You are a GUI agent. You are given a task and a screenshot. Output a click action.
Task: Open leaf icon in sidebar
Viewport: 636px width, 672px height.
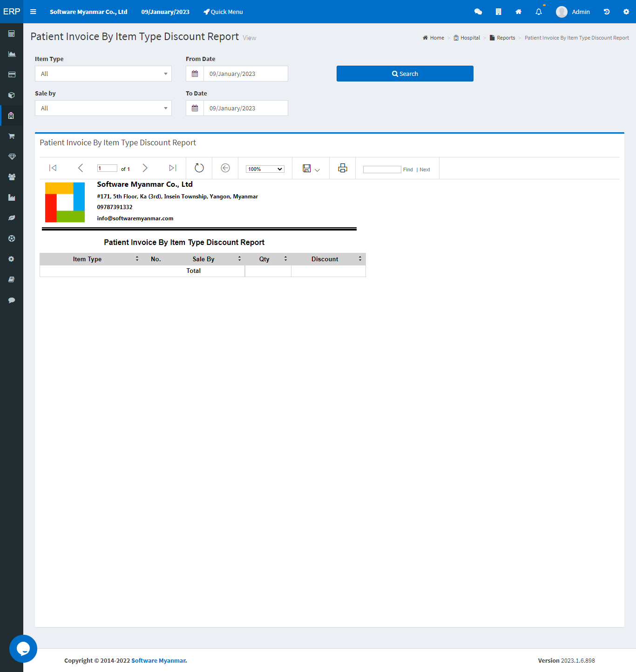click(12, 218)
